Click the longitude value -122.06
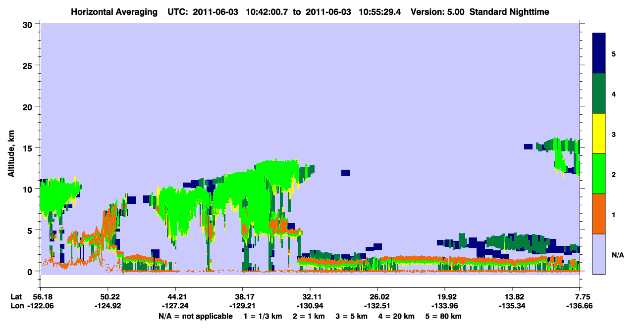644x330 pixels. click(x=41, y=306)
